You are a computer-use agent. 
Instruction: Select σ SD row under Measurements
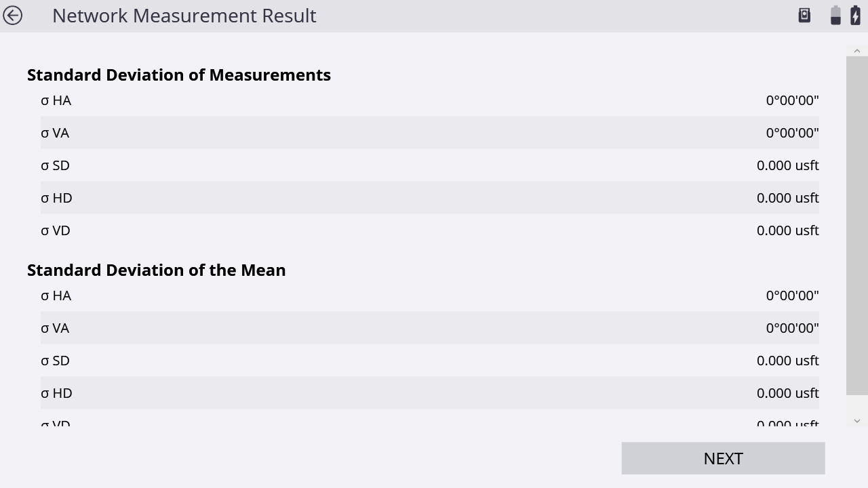pos(430,165)
